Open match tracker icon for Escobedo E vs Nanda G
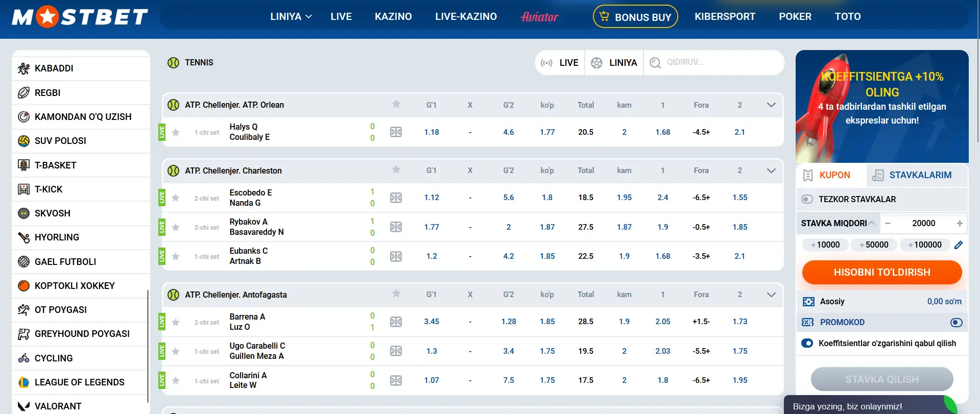The width and height of the screenshot is (980, 414). [396, 198]
